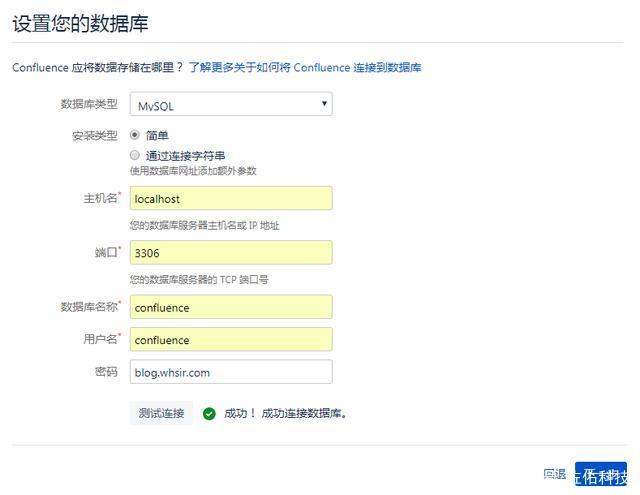Click the 您的数据库服务器主机名或 IP 地址 hint
Screen dimensions: 640x495
(204, 225)
